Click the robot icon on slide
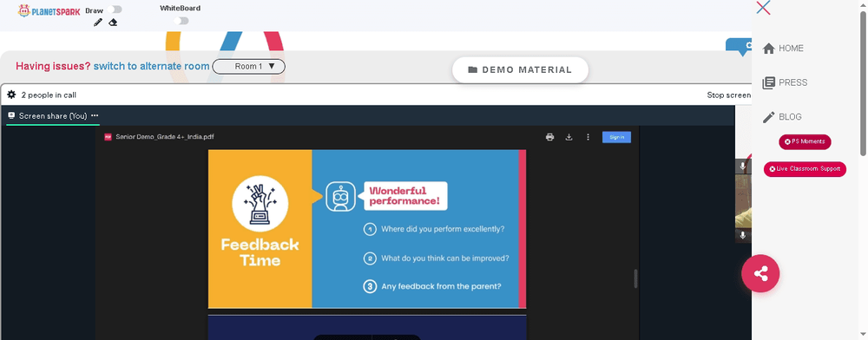Screen dimensions: 868x340 pos(340,197)
